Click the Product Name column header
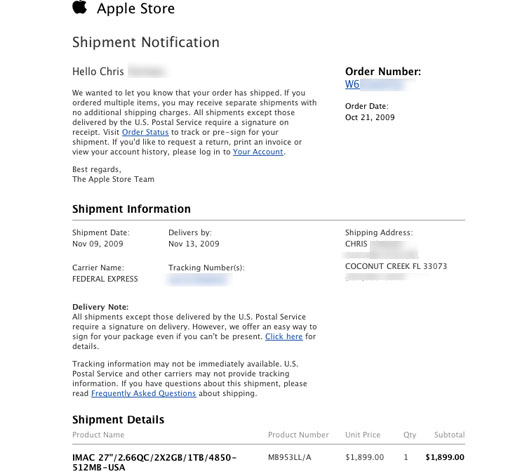508x474 pixels. pos(98,435)
